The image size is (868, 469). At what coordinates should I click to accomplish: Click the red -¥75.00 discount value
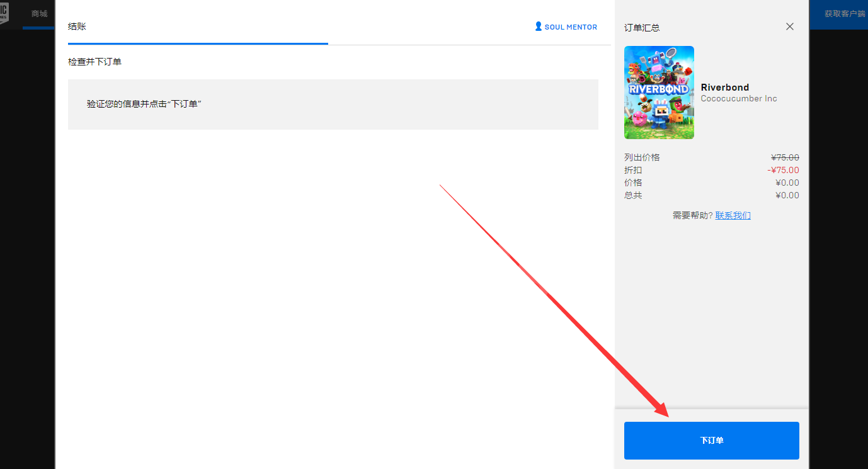coord(783,170)
